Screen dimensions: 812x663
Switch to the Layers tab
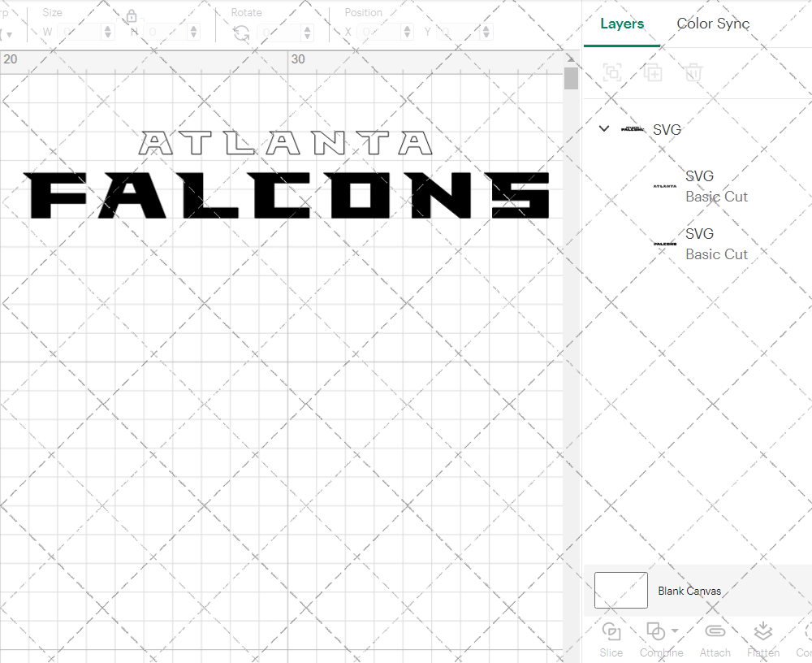622,24
